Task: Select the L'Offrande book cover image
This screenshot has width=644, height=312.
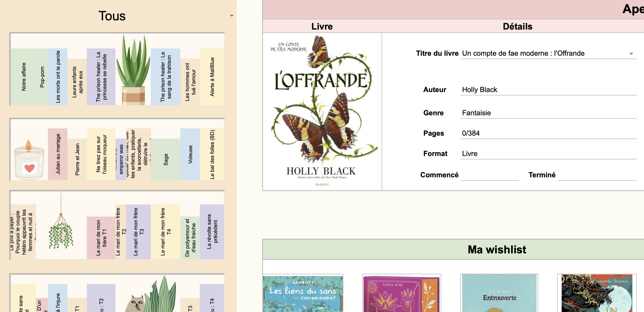Action: (x=322, y=111)
